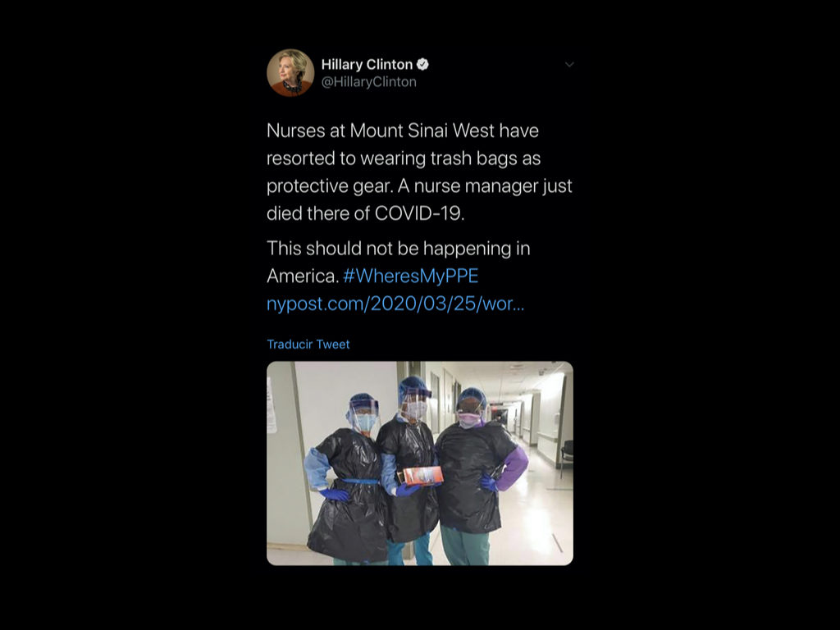Follow the nypost.com article link
Screen dimensions: 840x630
tap(395, 304)
